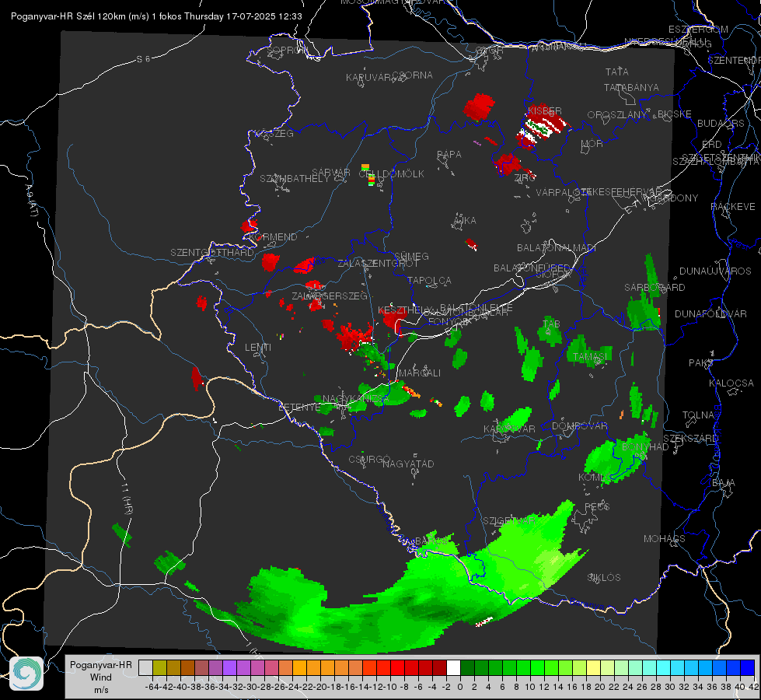The image size is (761, 700).
Task: Click the SARBOGARD town label
Action: 655,288
